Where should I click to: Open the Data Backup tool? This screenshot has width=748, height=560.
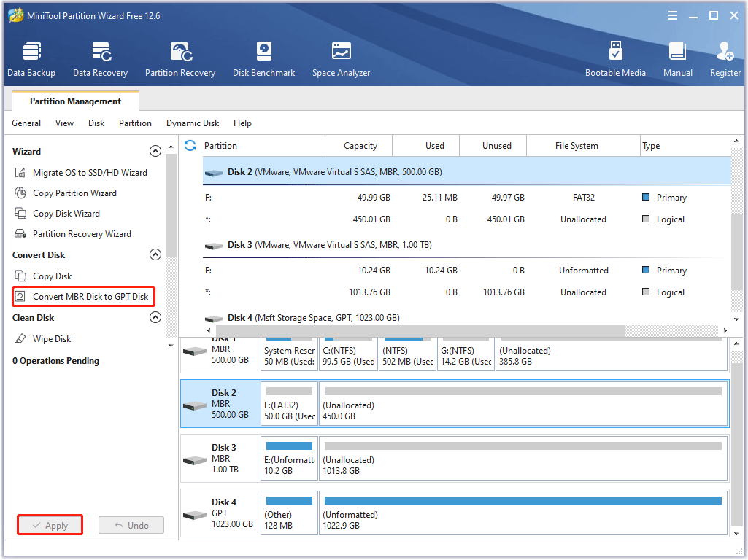31,59
